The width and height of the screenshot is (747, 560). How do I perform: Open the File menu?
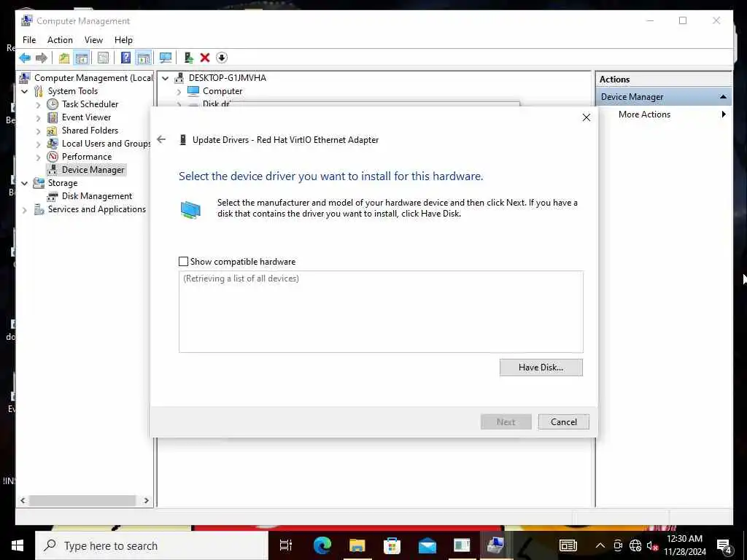(x=29, y=40)
